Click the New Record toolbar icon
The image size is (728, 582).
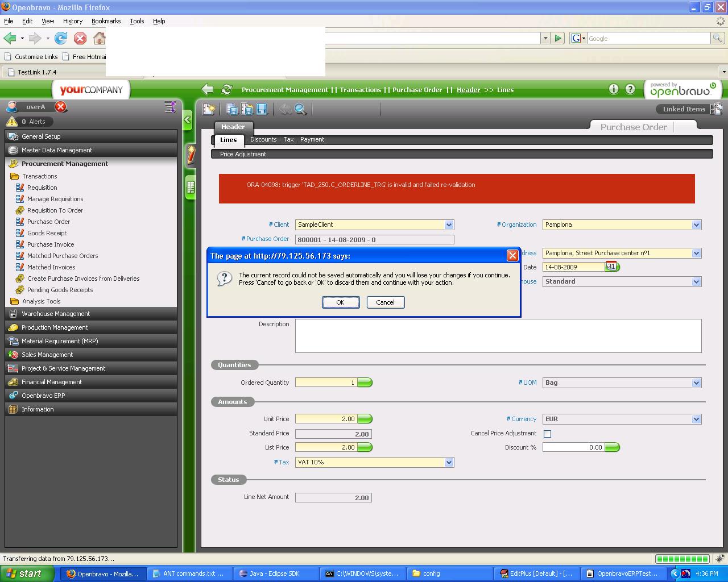[x=209, y=109]
